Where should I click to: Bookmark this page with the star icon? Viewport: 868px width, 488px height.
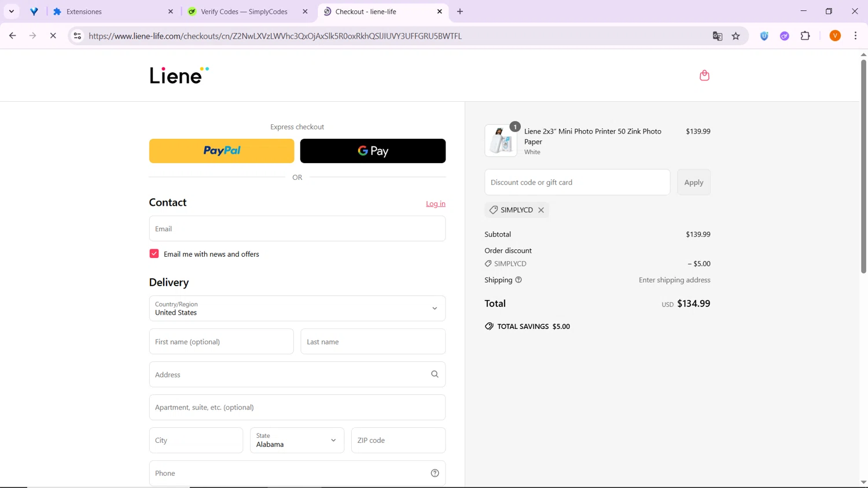pyautogui.click(x=736, y=36)
